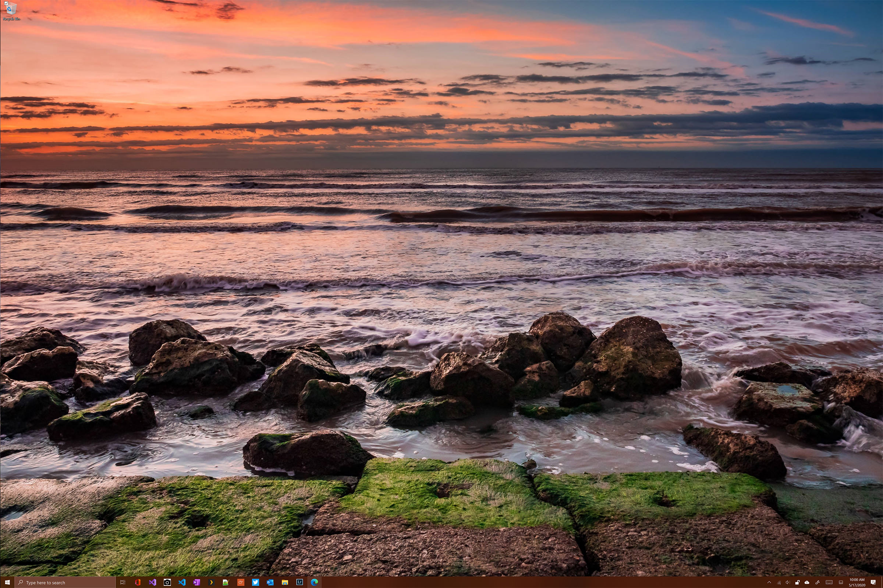This screenshot has width=883, height=588.
Task: Open the speaker volume control
Action: tap(788, 582)
